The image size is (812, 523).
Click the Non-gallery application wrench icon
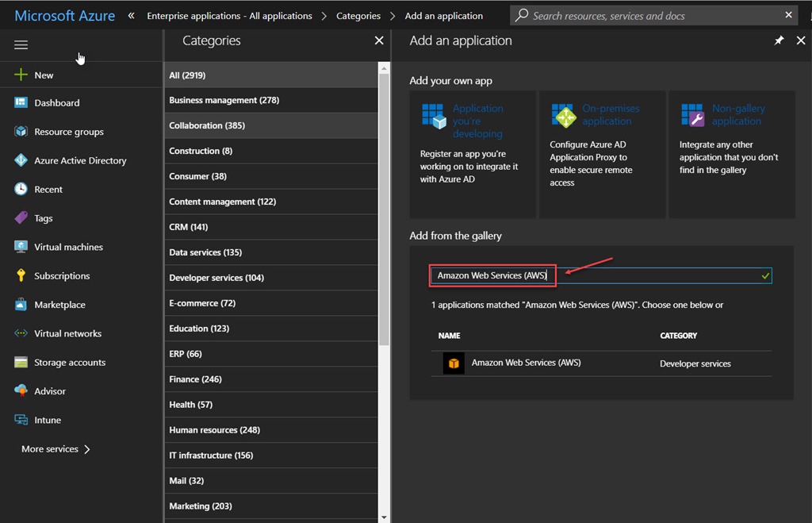(x=693, y=115)
